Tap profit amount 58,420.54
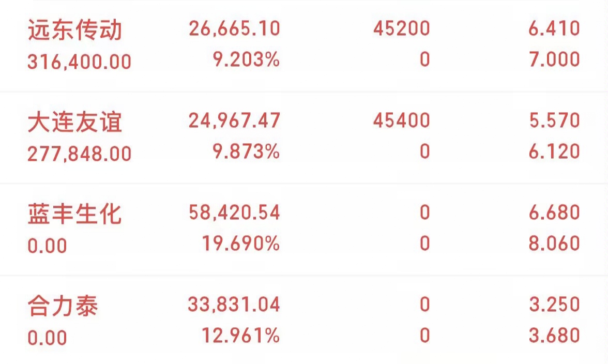The height and width of the screenshot is (364, 608). [x=234, y=213]
